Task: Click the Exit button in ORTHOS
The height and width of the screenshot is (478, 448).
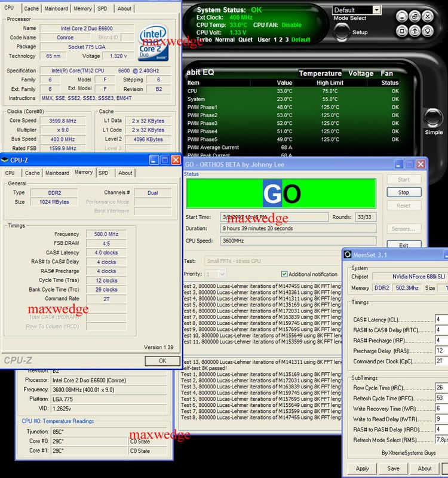Action: coord(404,244)
